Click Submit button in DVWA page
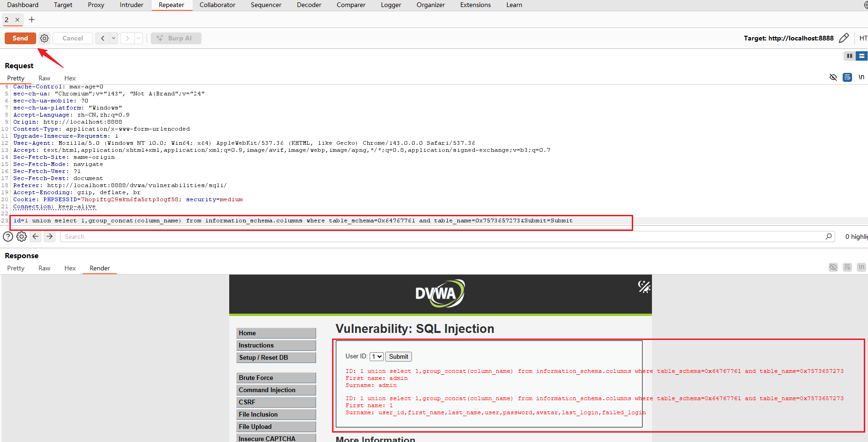 [x=398, y=356]
